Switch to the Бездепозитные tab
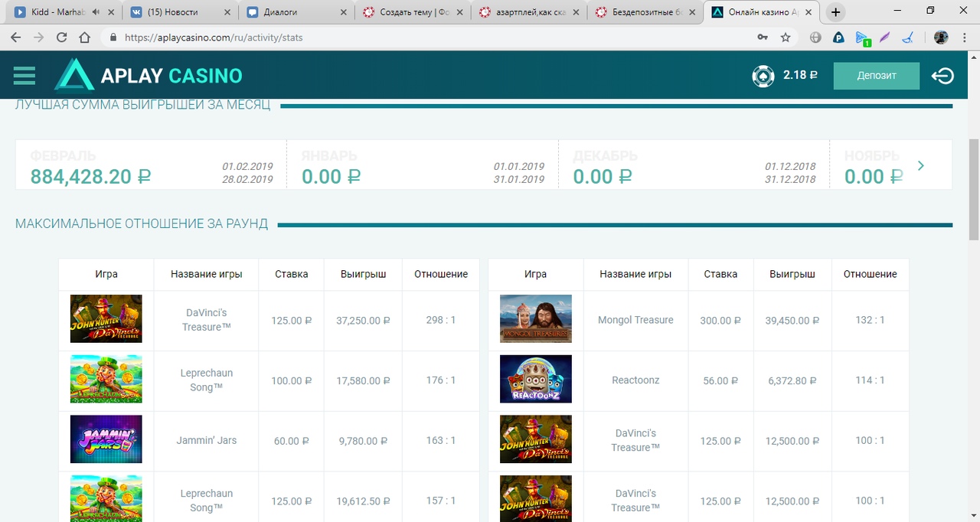Screen dimensions: 980x522 click(x=645, y=12)
